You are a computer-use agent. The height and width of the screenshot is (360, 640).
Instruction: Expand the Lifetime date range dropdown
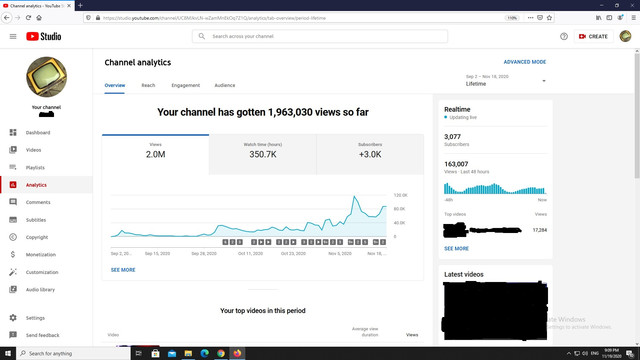(506, 80)
